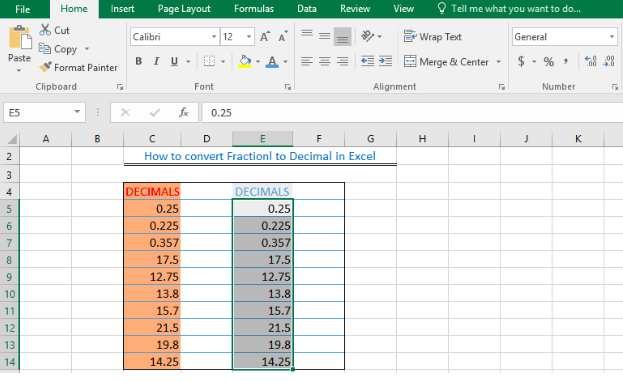Increase decimal places

point(590,61)
